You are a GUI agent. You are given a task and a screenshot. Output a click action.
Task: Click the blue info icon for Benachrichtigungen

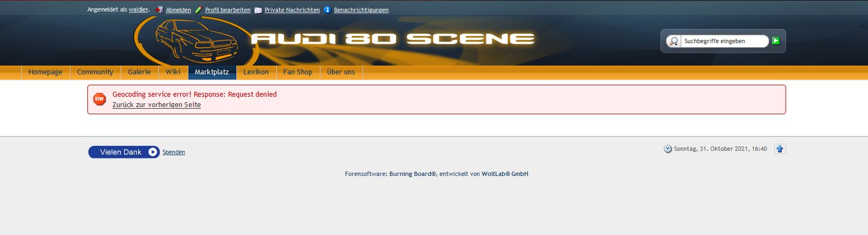pos(328,10)
